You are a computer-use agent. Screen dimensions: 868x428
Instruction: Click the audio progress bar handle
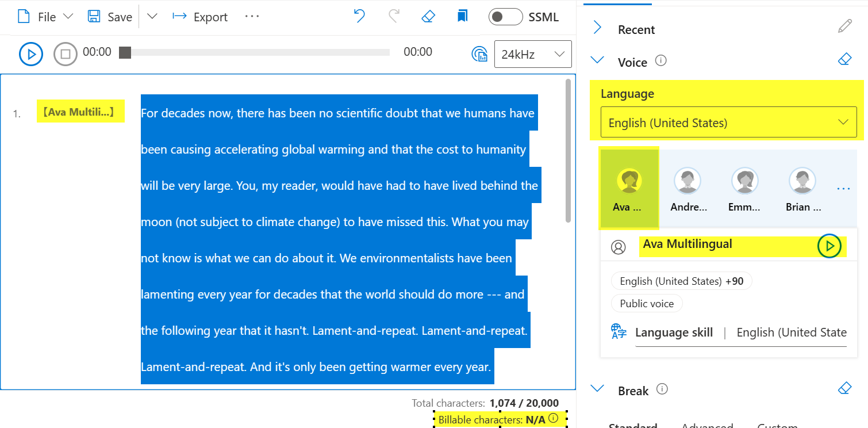tap(125, 52)
